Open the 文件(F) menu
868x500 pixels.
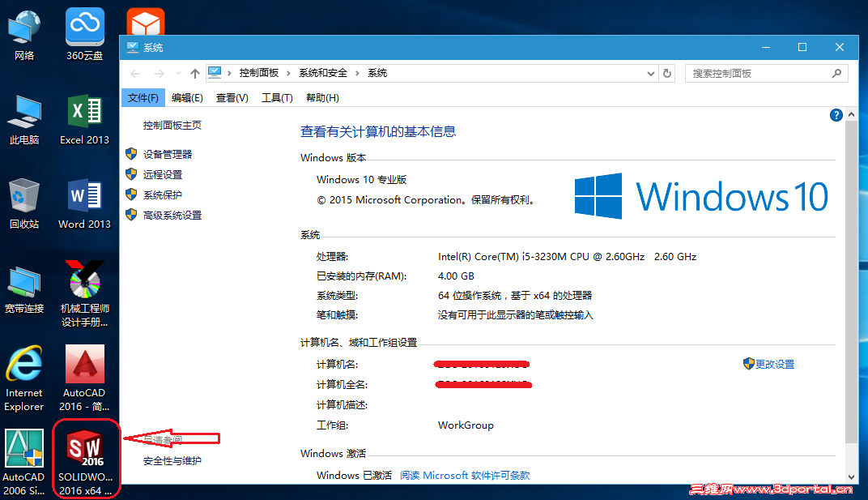click(x=143, y=97)
